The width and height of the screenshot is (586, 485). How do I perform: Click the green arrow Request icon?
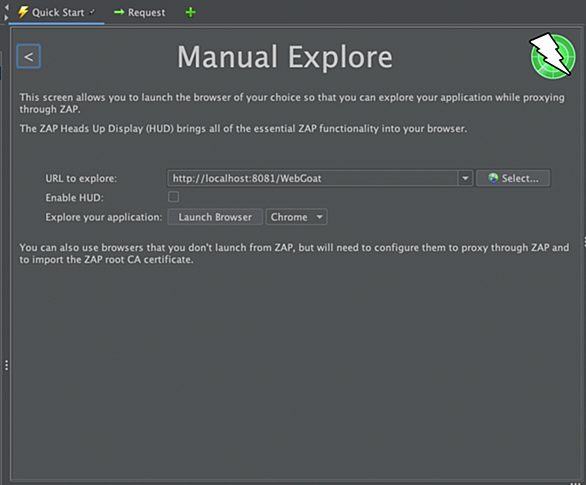(x=119, y=12)
